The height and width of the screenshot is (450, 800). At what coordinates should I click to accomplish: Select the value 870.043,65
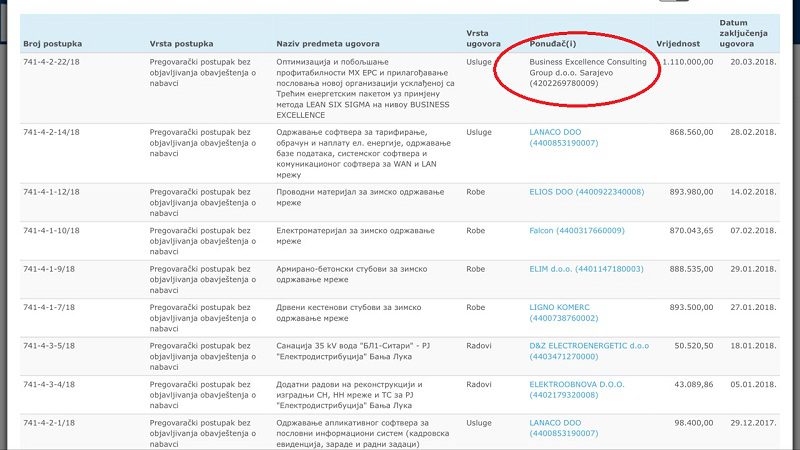point(691,231)
